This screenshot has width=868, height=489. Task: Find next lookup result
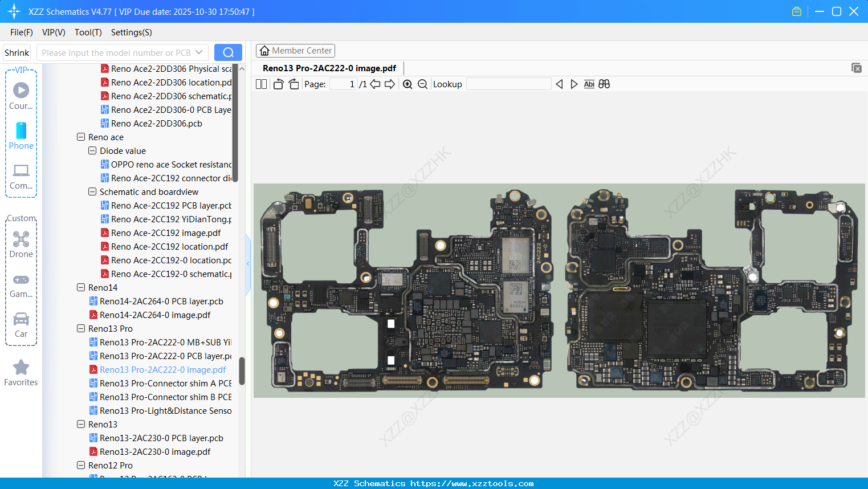pos(574,84)
